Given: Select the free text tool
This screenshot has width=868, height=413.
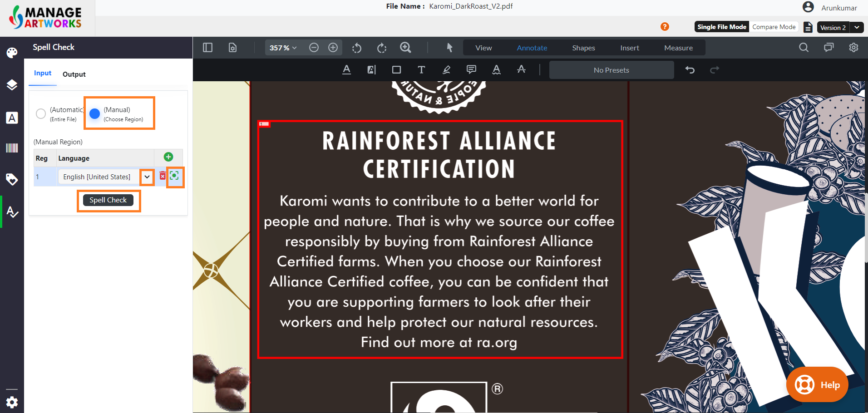Looking at the screenshot, I should tap(421, 70).
